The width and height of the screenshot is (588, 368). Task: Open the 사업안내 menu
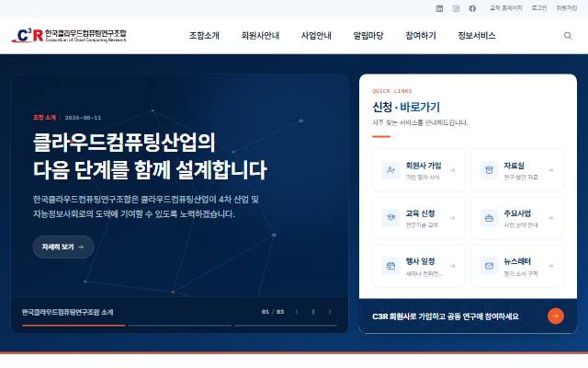316,36
